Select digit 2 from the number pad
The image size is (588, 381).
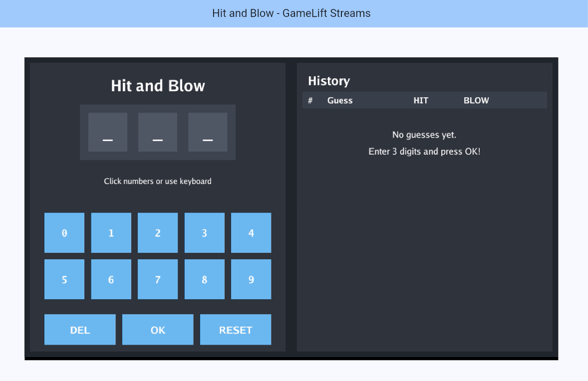coord(158,232)
